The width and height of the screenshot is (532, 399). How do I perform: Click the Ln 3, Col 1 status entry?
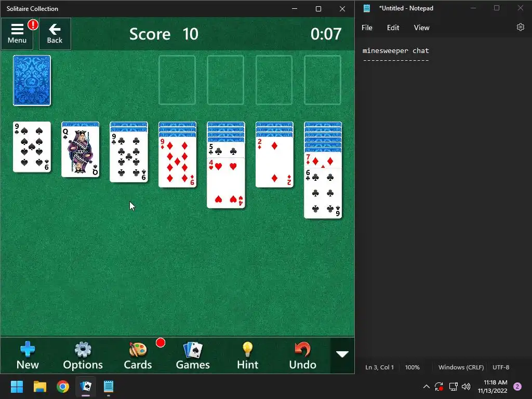tap(379, 367)
